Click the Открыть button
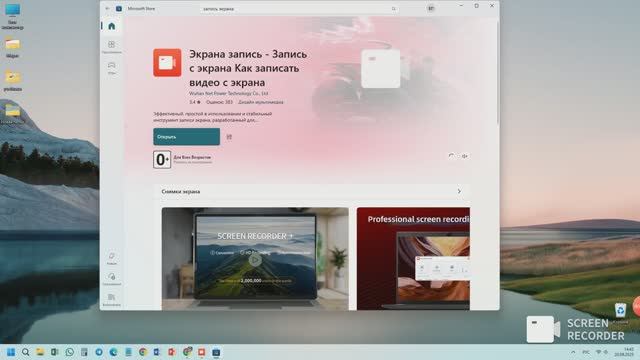Screen dimensions: 640x360 187,137
